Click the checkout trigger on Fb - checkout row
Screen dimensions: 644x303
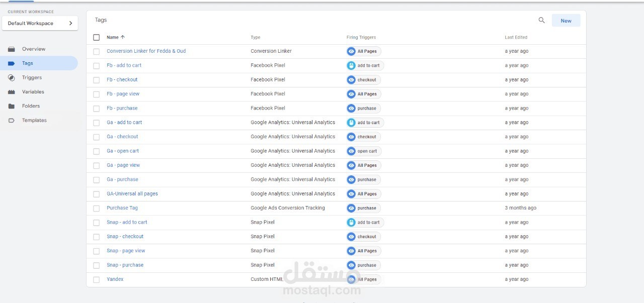click(364, 80)
